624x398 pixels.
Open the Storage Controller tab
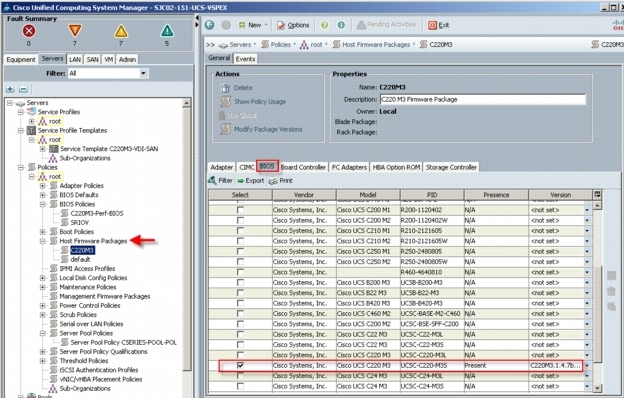[451, 167]
